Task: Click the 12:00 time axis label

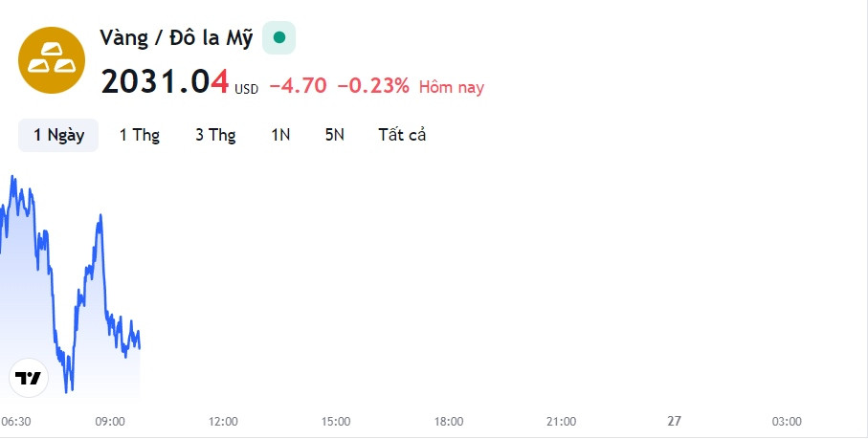Action: click(223, 421)
